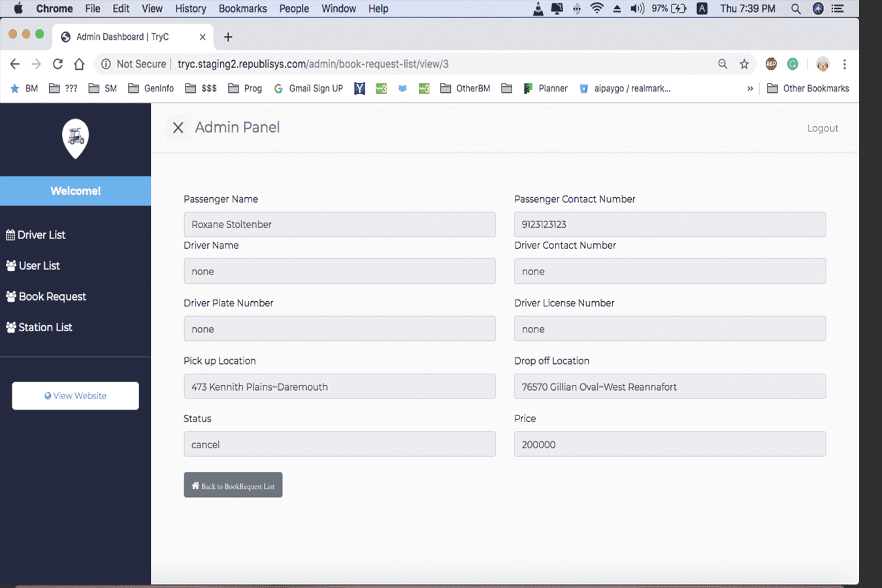Bookmark this page with the star icon
Viewport: 882px width, 588px height.
[x=744, y=64]
